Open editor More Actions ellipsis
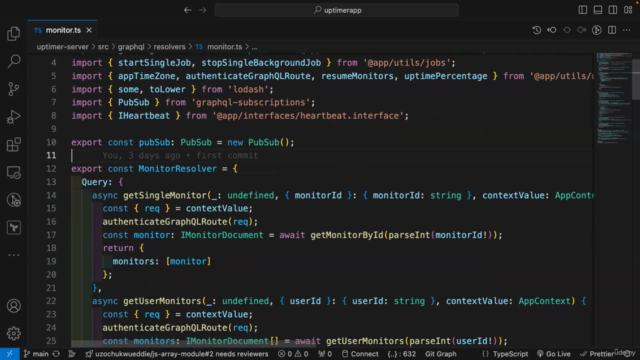 (x=627, y=30)
